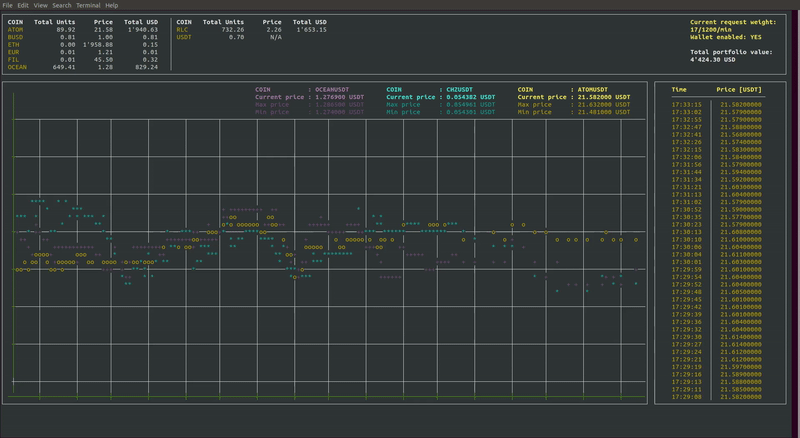Image resolution: width=800 pixels, height=438 pixels.
Task: Click the OCEANUSDT chart legend label
Action: tap(332, 89)
